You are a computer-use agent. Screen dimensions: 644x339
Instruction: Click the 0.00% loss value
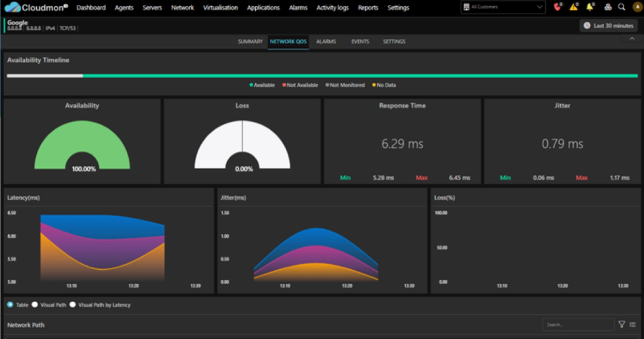pos(244,169)
